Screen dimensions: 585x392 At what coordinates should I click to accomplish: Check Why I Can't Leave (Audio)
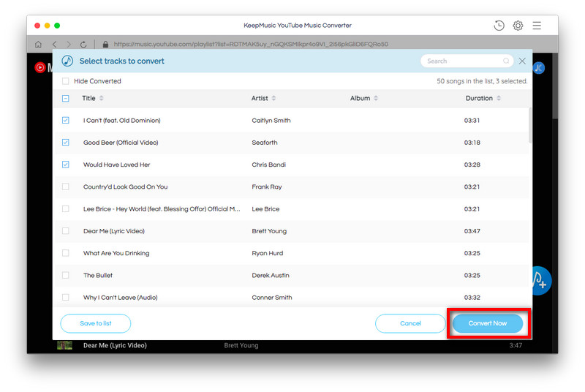tap(65, 297)
